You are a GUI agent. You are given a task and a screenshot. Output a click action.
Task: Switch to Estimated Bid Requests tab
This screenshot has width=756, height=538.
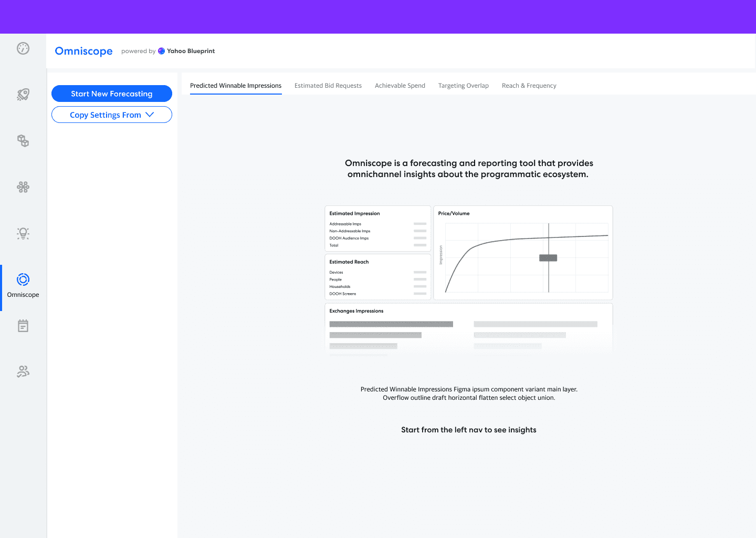coord(328,86)
